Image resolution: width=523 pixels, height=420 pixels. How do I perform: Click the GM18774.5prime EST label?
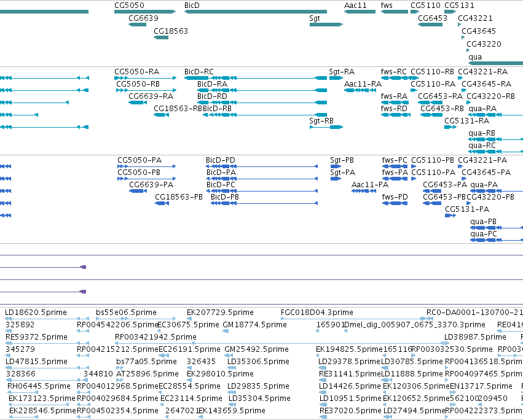255,325
